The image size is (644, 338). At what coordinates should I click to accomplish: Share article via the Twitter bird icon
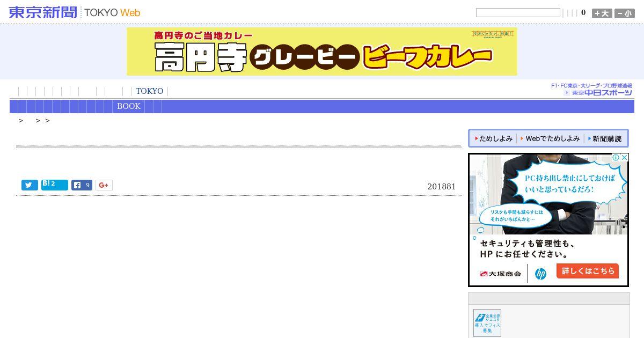30,185
